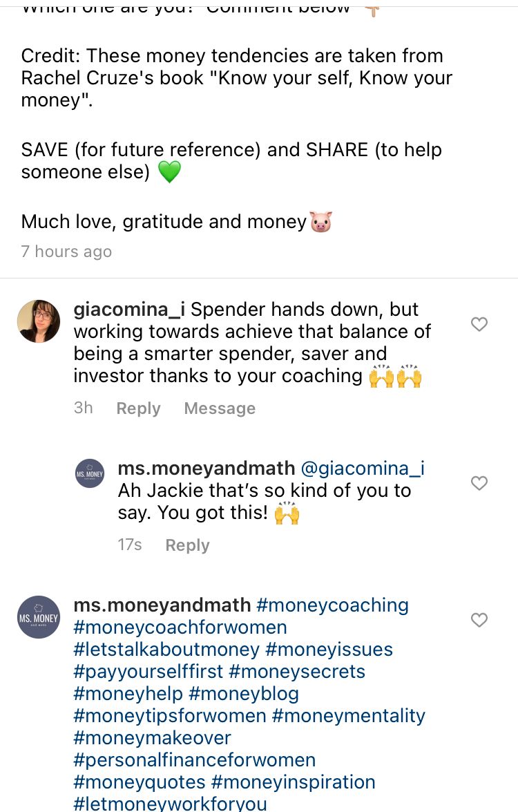518x812 pixels.
Task: Message giacomina_i from her comment
Action: (220, 408)
